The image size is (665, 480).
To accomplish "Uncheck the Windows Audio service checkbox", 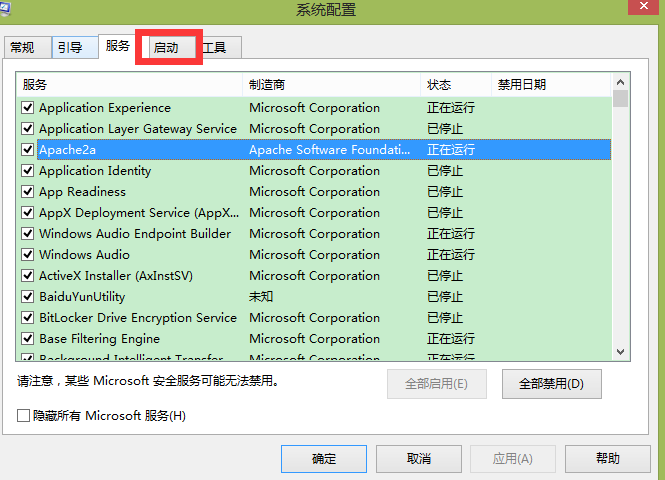I will (x=28, y=255).
